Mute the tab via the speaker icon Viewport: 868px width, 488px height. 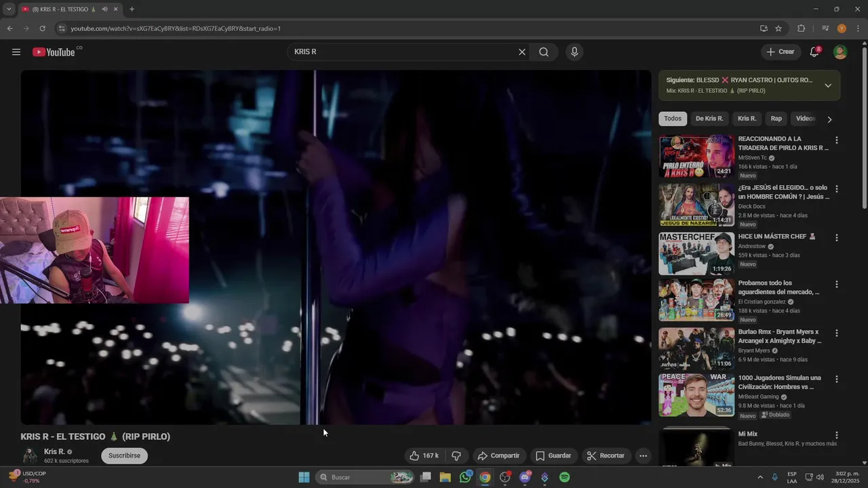pos(105,9)
